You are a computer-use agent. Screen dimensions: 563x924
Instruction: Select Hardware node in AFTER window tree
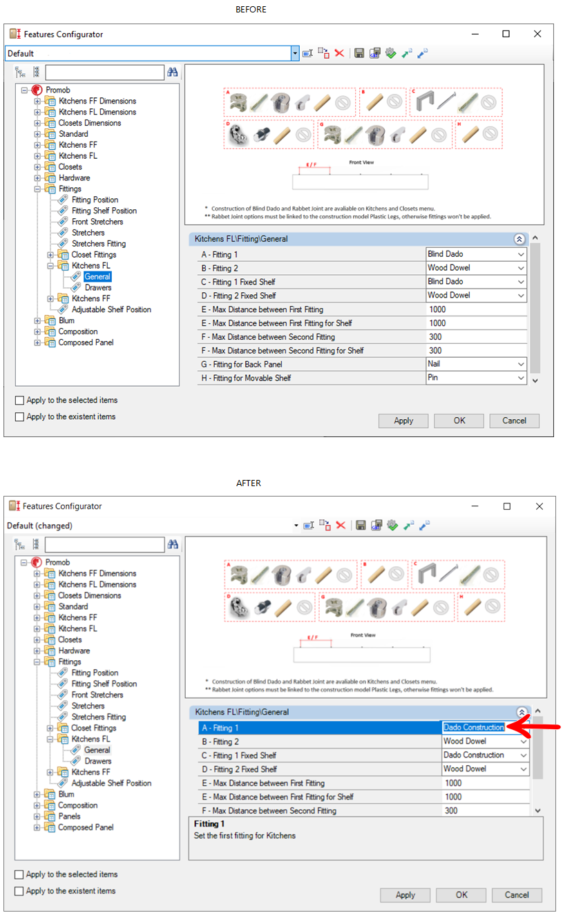[x=74, y=651]
